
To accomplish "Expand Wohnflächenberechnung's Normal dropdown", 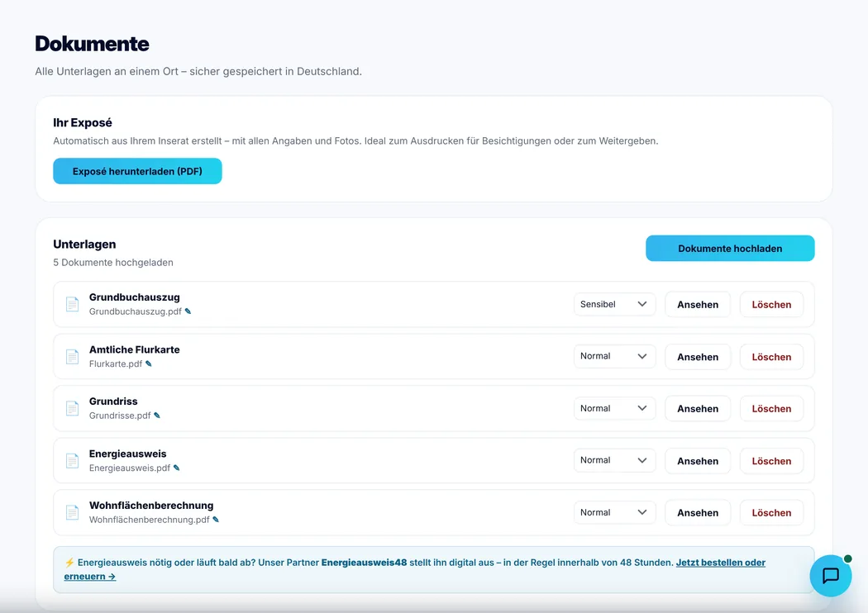I will click(x=614, y=512).
